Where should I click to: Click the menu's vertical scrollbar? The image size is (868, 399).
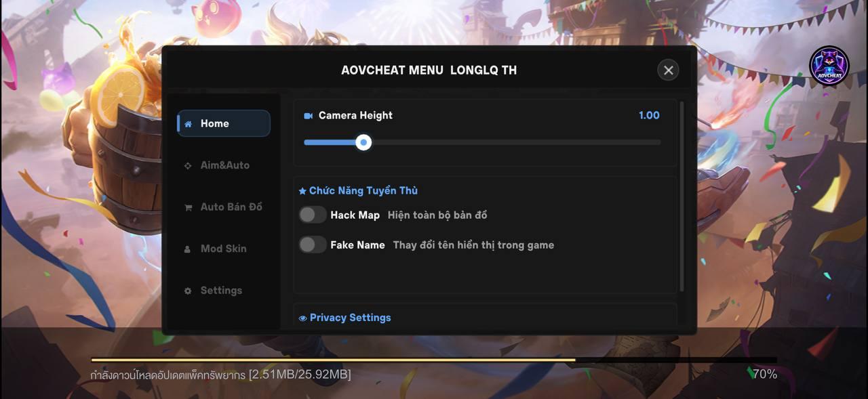pyautogui.click(x=682, y=196)
